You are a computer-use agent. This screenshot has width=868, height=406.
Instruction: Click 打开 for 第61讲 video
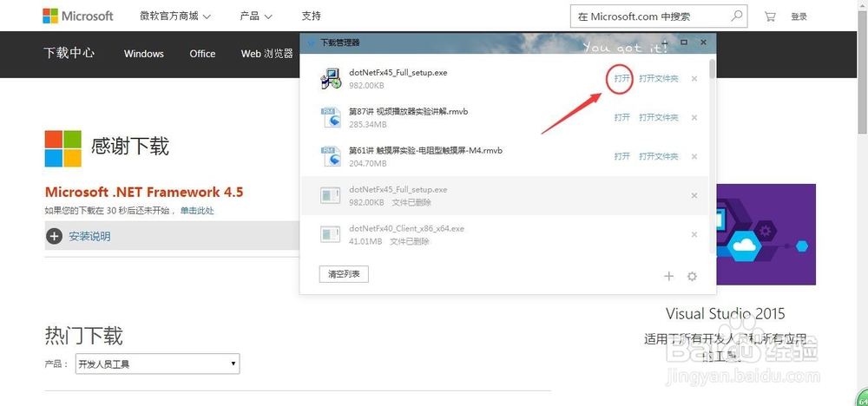coord(621,156)
